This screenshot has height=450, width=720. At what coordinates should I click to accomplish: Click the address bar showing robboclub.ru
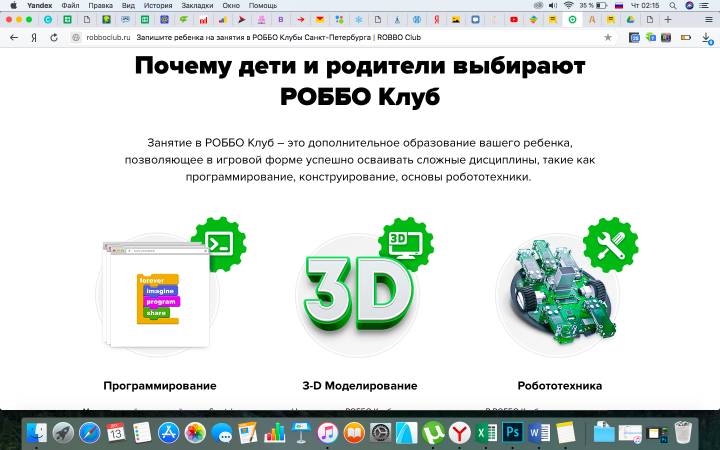(x=342, y=38)
